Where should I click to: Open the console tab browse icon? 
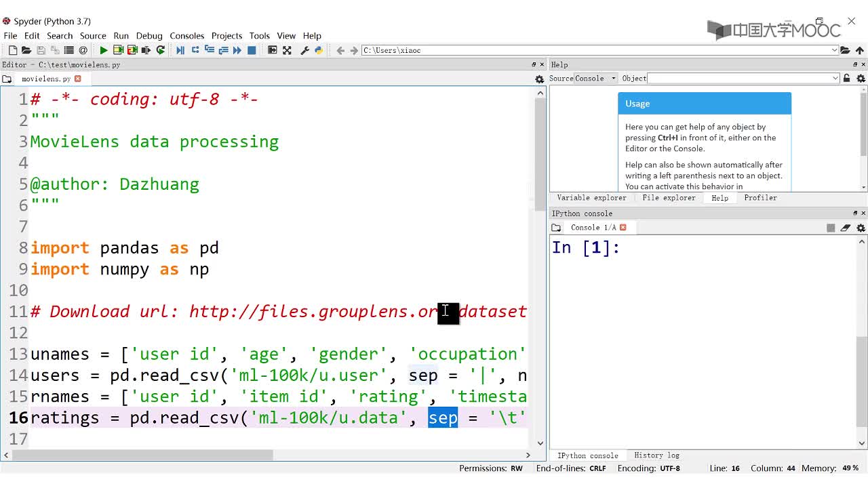556,228
